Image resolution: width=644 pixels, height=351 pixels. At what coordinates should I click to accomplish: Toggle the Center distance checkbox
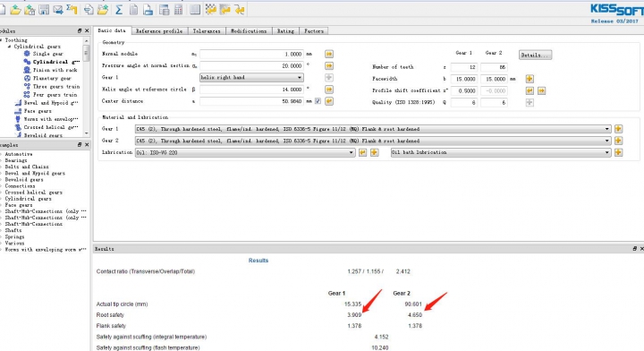[x=318, y=101]
